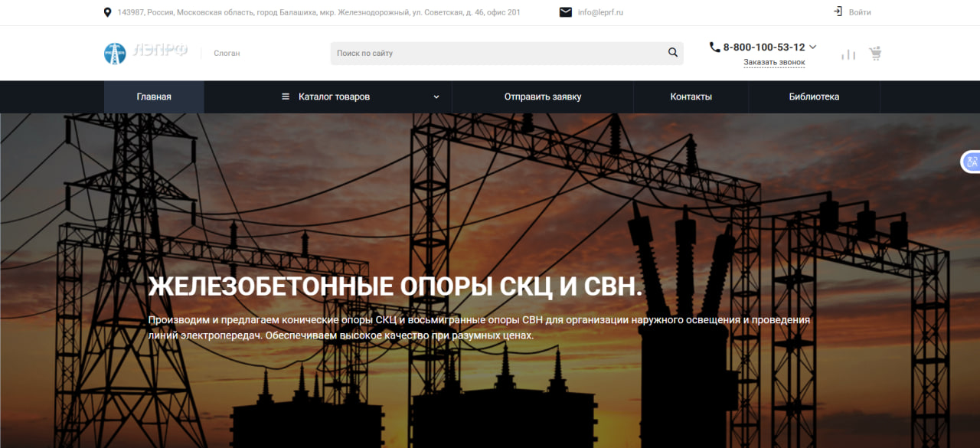Expand the phone number dropdown chevron

[812, 47]
